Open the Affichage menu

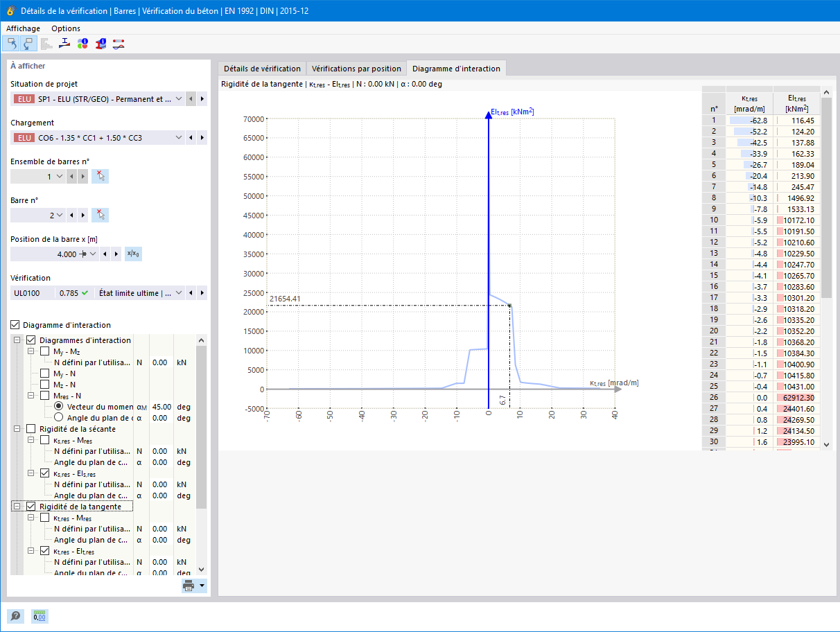(24, 28)
